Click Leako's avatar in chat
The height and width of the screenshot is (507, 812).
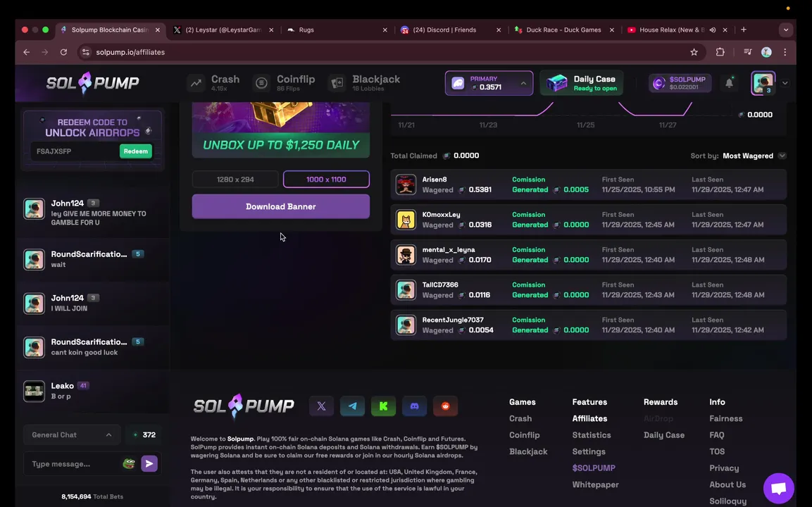(x=35, y=391)
